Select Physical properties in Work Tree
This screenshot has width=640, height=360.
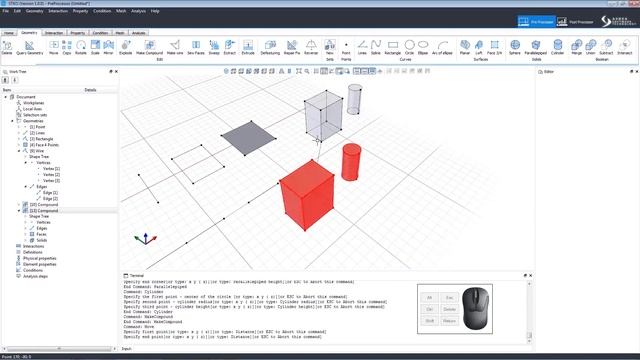pos(40,258)
